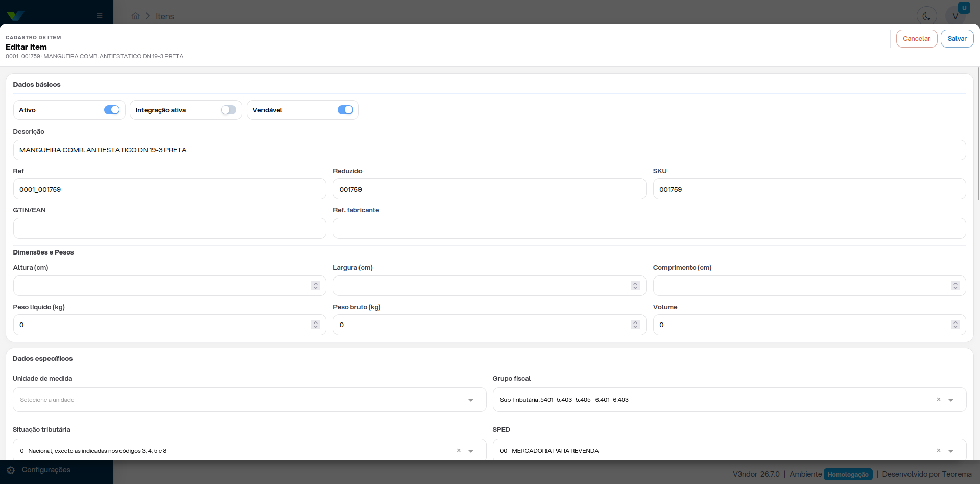The image size is (980, 484).
Task: Click the home breadcrumb icon
Action: 135,16
